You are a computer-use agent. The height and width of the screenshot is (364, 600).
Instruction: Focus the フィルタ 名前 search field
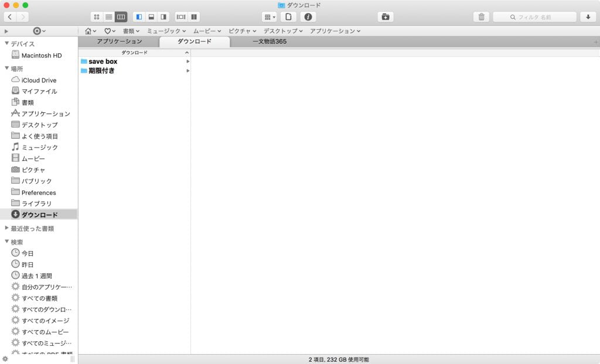pyautogui.click(x=534, y=17)
